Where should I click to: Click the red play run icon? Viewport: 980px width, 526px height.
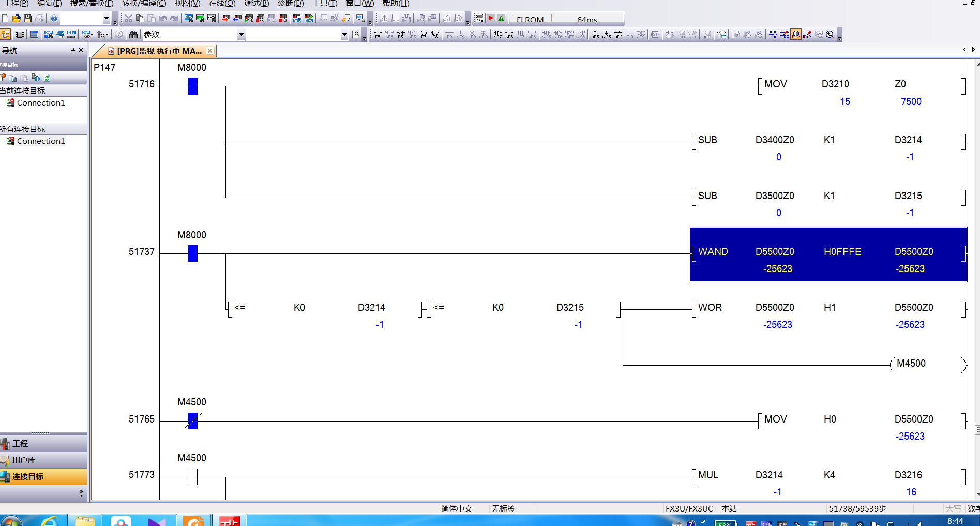point(491,19)
